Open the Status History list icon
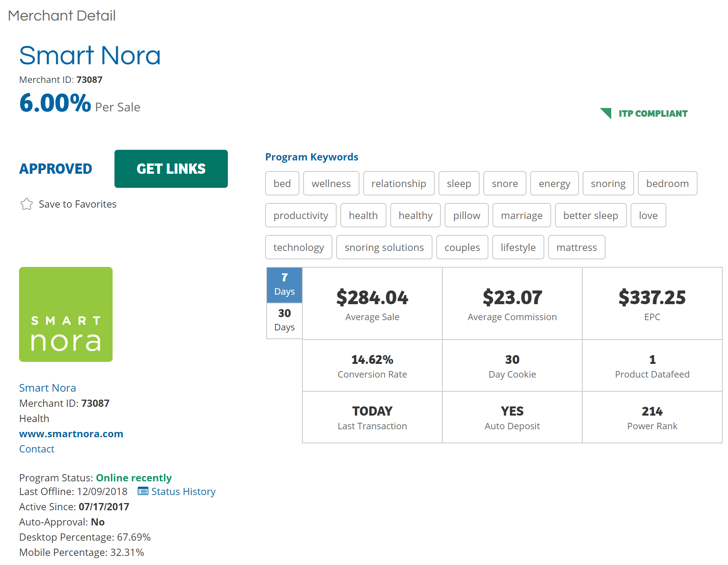Image resolution: width=728 pixels, height=565 pixels. [143, 491]
